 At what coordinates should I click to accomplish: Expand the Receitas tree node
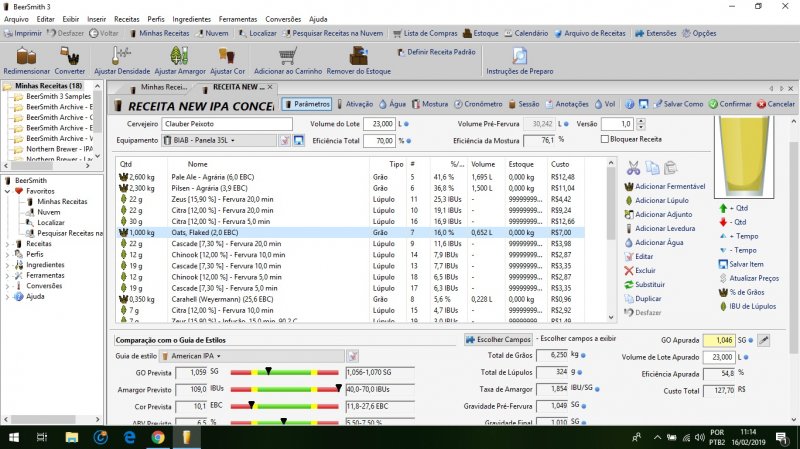click(x=8, y=244)
